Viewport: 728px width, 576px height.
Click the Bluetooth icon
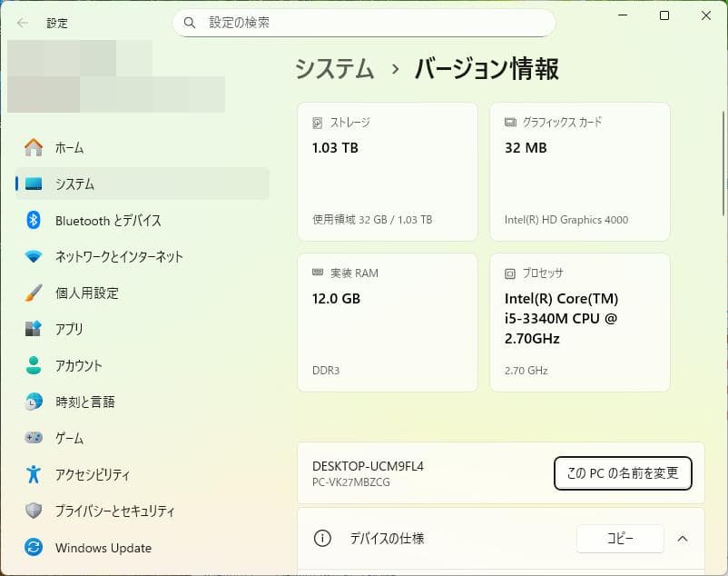coord(34,220)
